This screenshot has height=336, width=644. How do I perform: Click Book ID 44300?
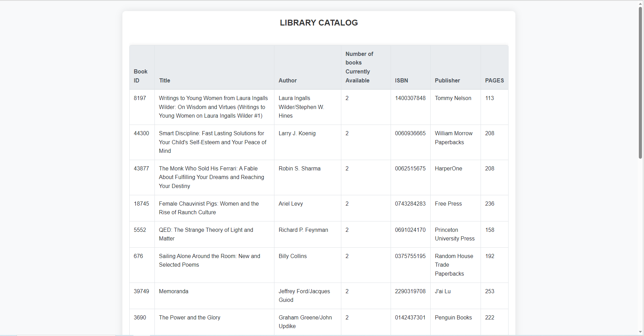point(141,133)
